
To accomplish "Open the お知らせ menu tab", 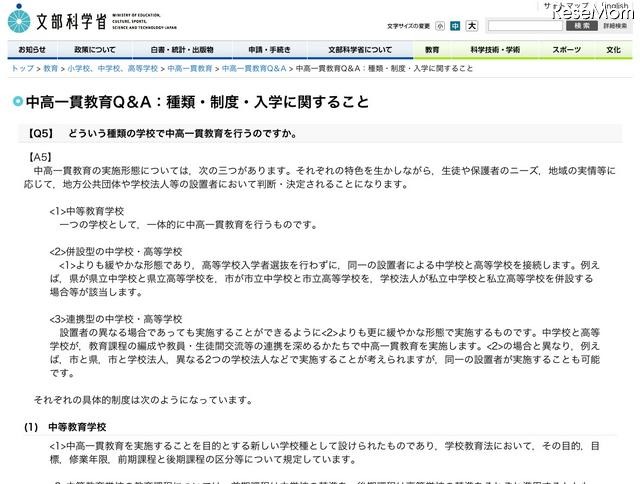I will (32, 50).
